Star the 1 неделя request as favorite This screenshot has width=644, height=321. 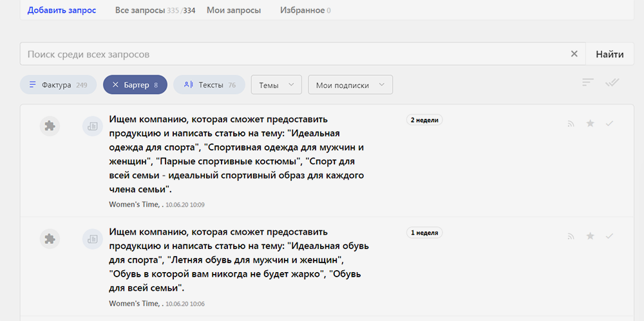coord(590,235)
